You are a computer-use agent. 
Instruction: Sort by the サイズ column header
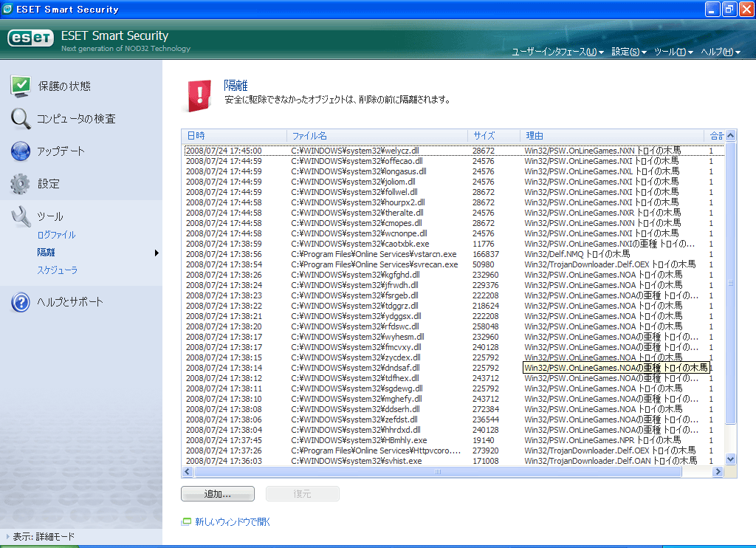[494, 136]
